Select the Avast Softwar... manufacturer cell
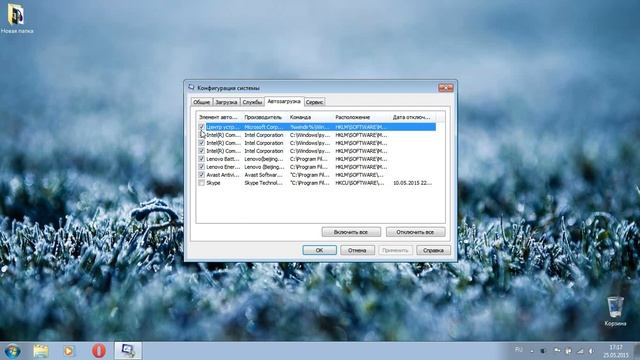The image size is (640, 360). click(x=263, y=175)
